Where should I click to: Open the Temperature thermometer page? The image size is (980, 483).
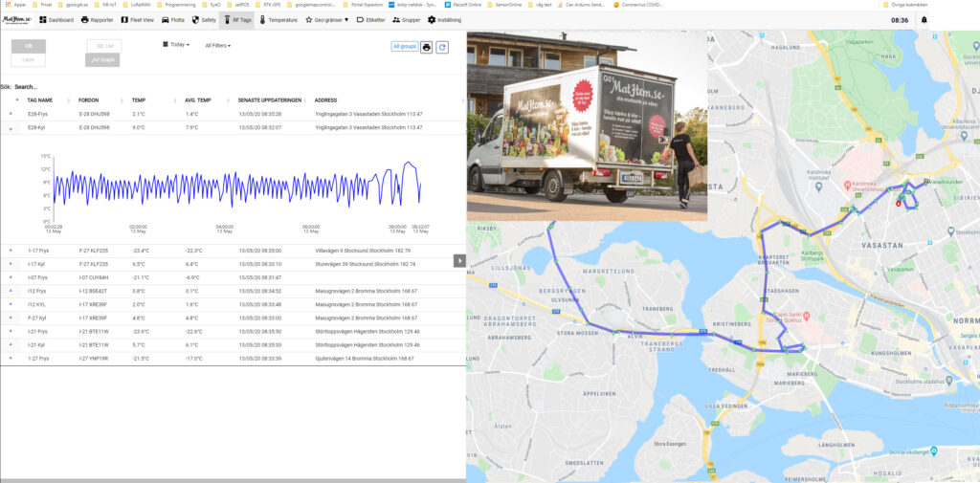(x=278, y=20)
